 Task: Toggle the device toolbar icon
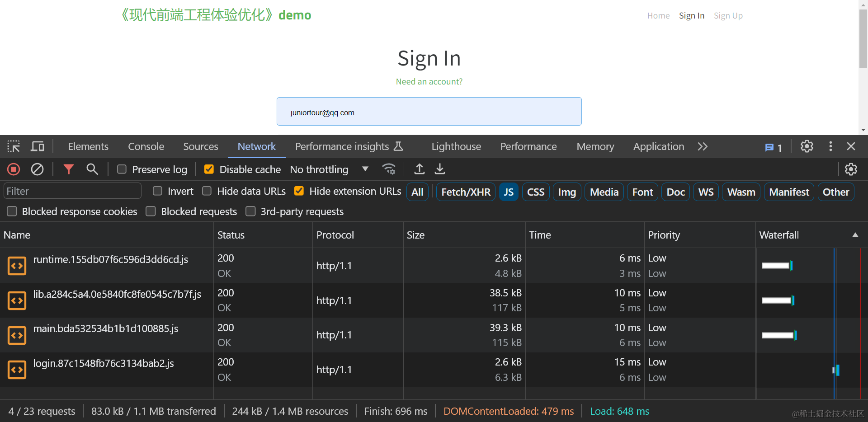(x=38, y=146)
